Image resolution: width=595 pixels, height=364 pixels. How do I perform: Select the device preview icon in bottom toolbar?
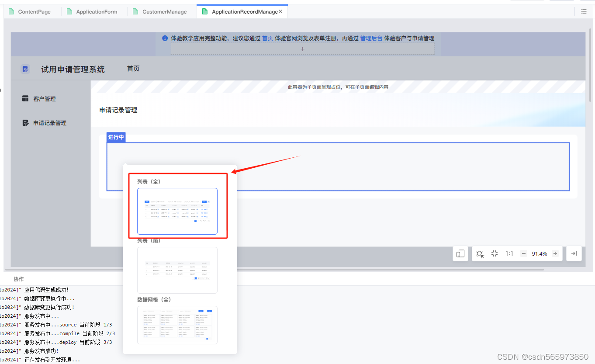point(460,254)
